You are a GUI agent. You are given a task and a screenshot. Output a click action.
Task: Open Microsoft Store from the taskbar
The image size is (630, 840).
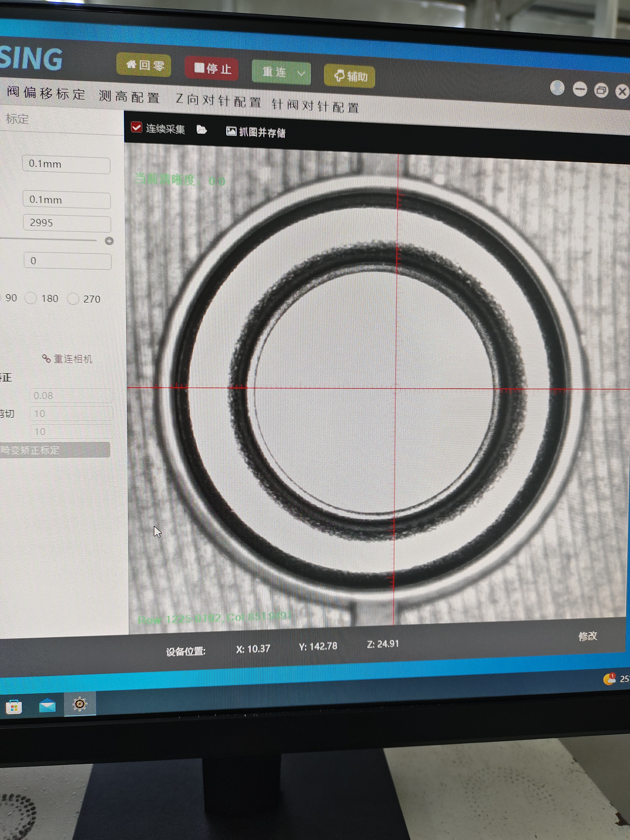click(14, 707)
